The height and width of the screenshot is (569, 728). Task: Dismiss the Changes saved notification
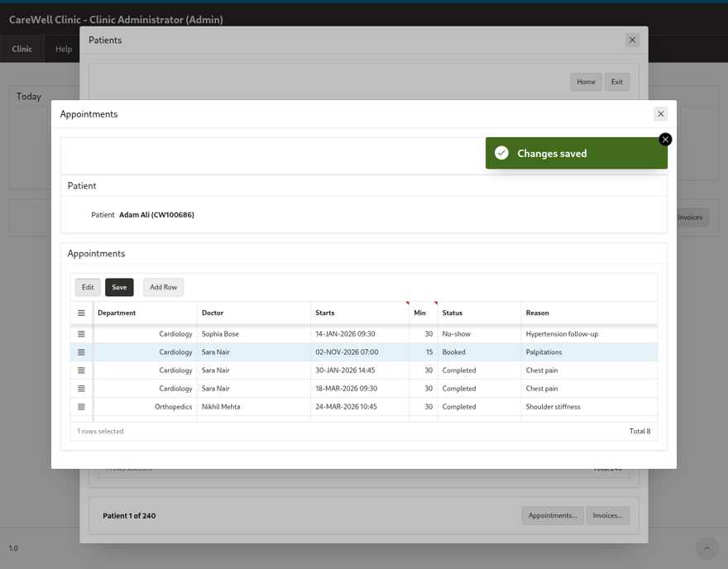click(665, 139)
